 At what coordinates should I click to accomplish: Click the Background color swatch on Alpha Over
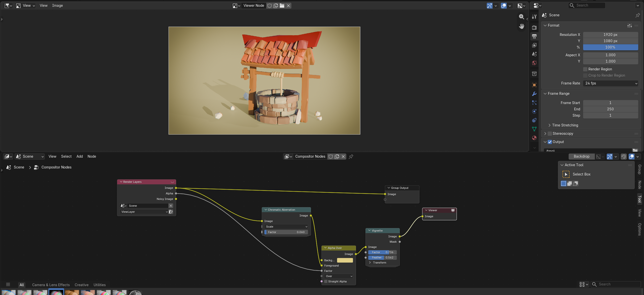tap(345, 260)
